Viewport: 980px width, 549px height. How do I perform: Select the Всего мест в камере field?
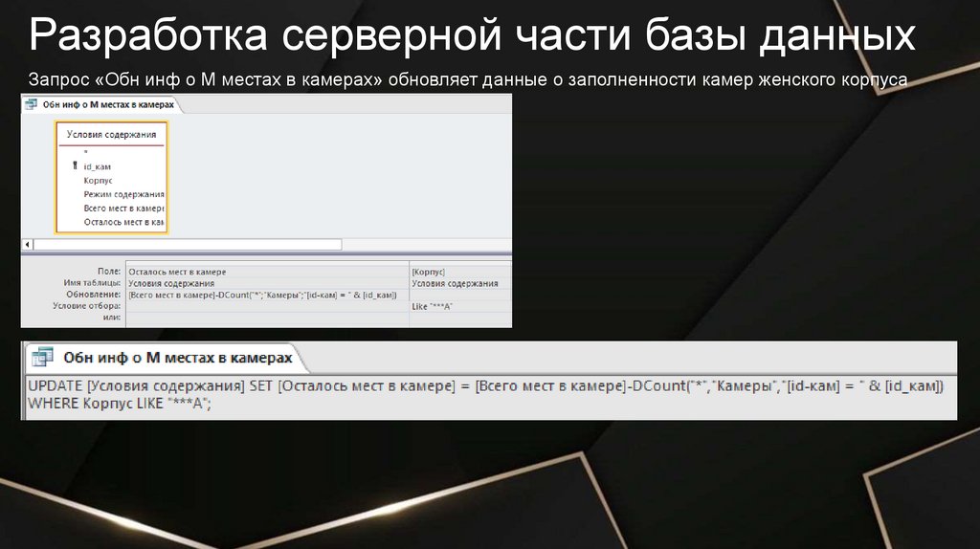pos(123,208)
